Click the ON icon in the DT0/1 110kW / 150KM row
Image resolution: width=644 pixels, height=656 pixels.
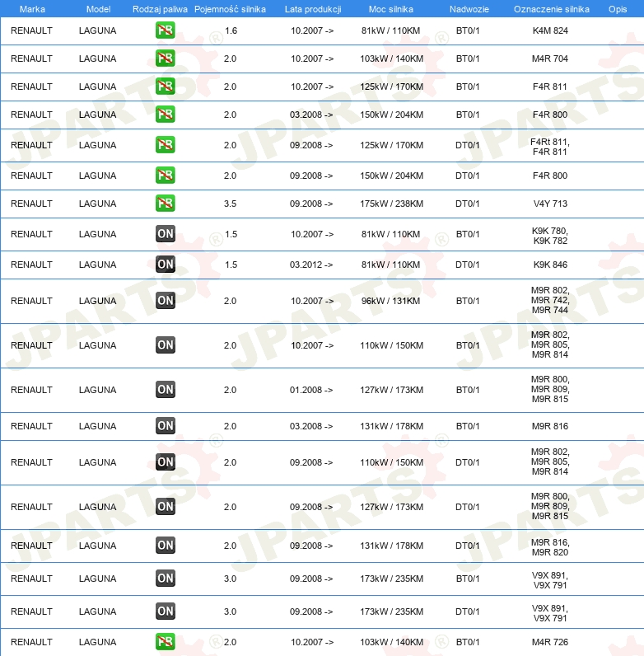tap(166, 462)
